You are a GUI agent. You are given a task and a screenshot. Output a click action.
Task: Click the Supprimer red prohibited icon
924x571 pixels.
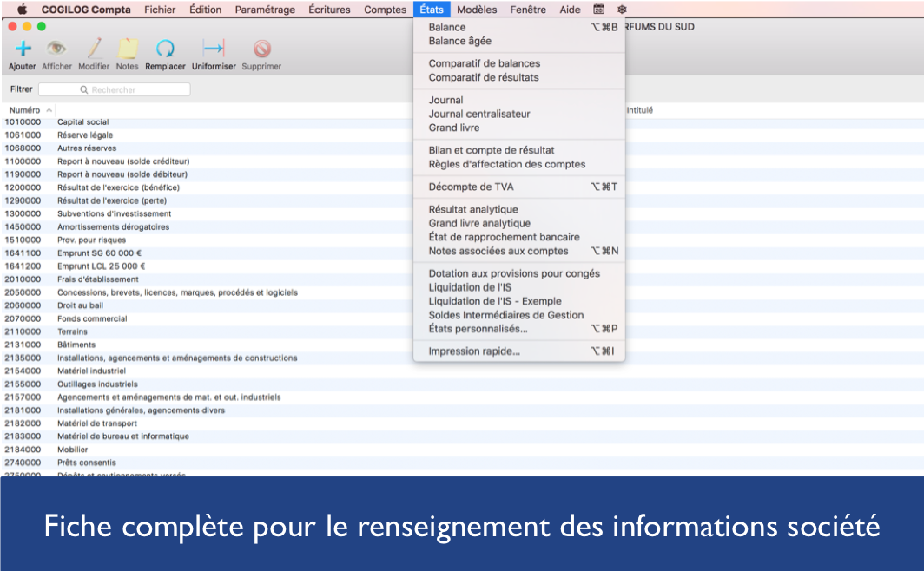click(262, 49)
